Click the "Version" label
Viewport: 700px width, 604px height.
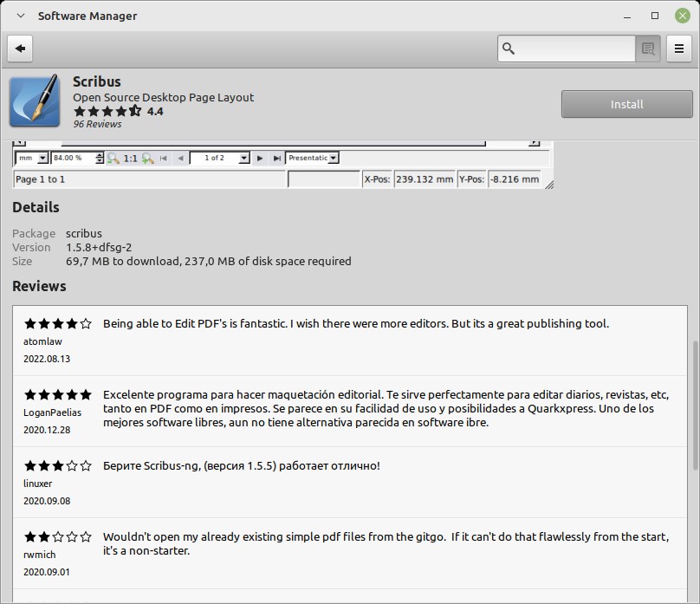coord(31,247)
